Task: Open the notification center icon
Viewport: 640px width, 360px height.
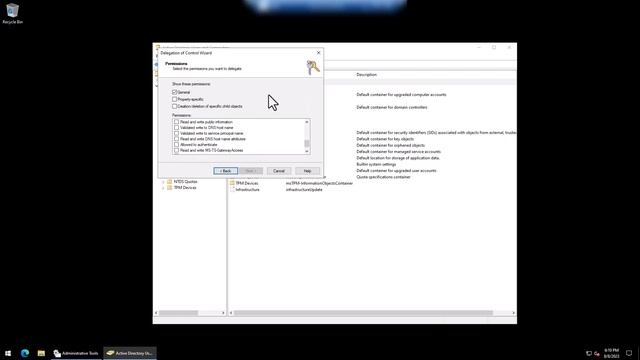Action: [629, 353]
